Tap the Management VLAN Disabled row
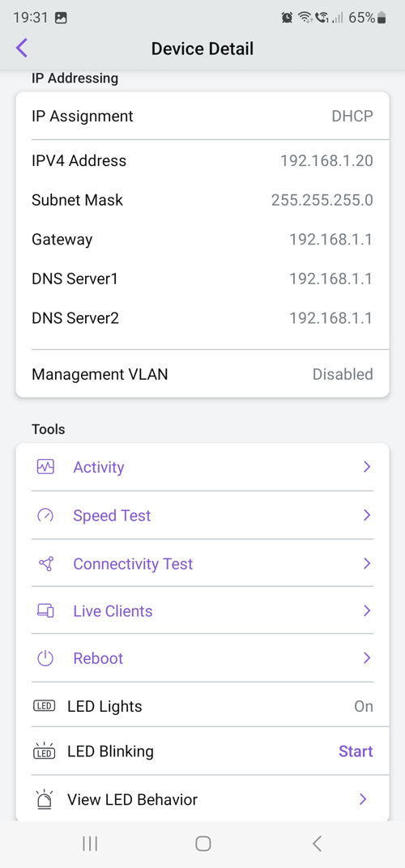Viewport: 405px width, 868px height. point(202,374)
